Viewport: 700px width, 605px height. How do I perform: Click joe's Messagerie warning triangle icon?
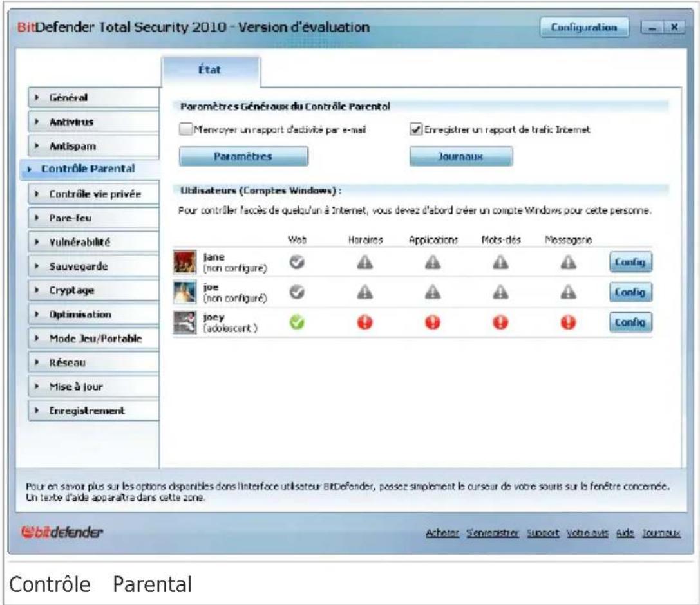point(568,292)
